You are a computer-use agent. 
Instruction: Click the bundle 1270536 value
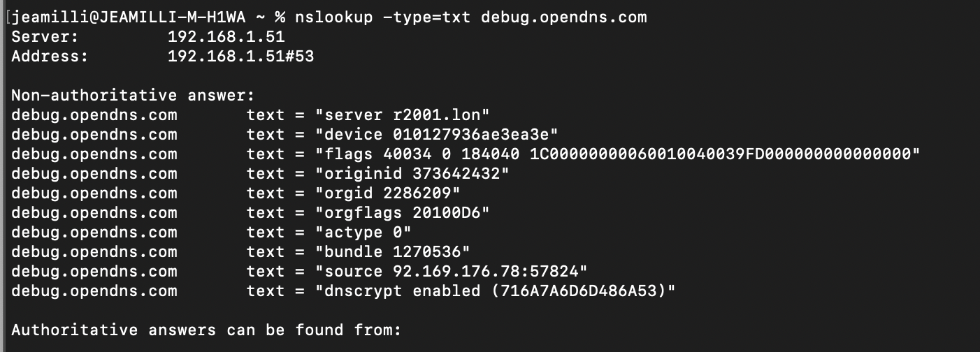pos(393,252)
